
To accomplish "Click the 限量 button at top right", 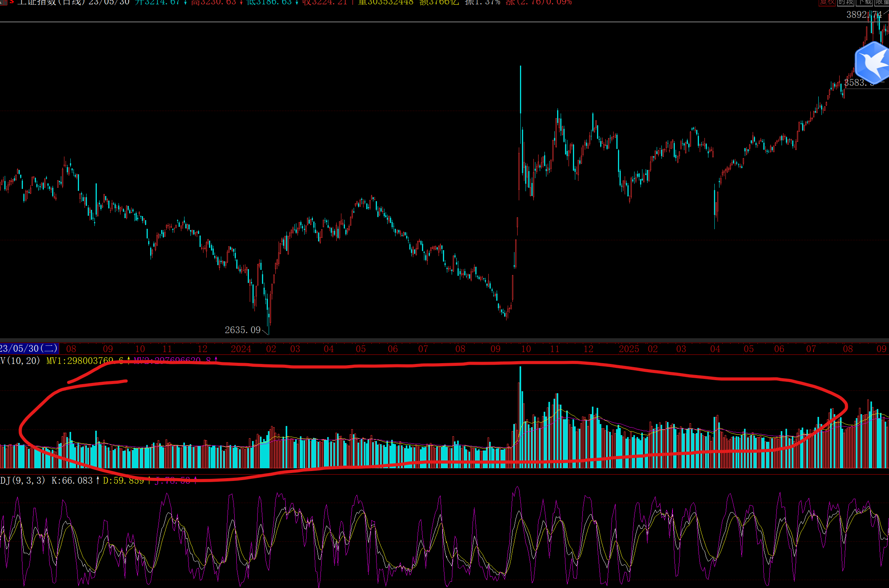I will [882, 2].
